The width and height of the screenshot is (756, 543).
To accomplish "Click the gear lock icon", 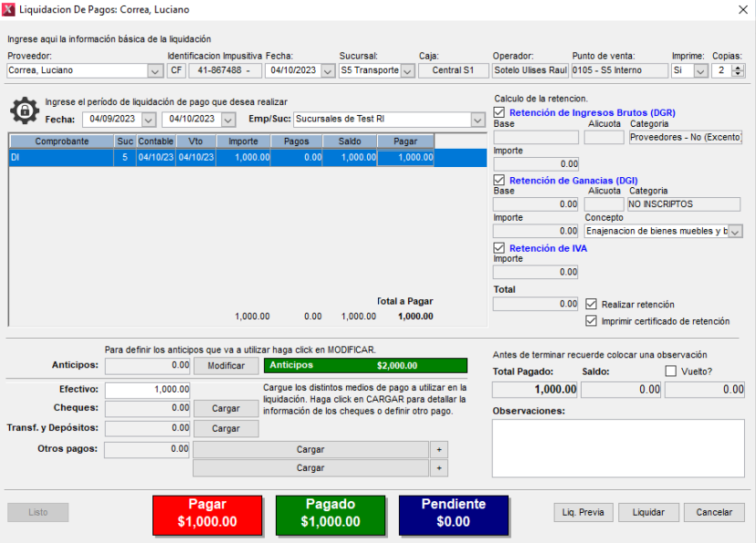I will [x=25, y=110].
